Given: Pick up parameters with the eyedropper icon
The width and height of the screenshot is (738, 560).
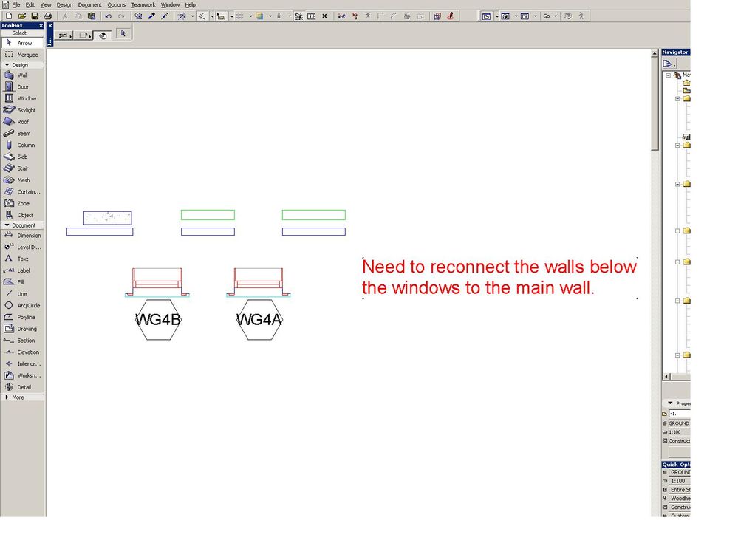Looking at the screenshot, I should coord(151,16).
